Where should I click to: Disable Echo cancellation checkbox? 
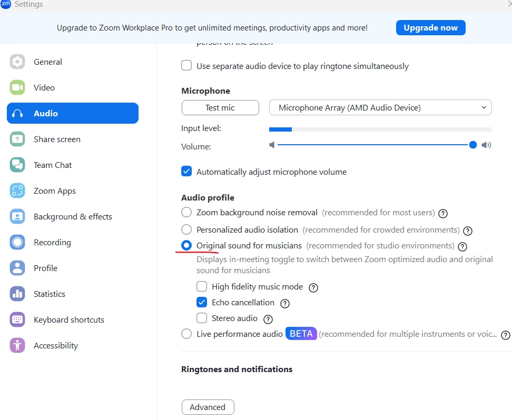point(202,302)
